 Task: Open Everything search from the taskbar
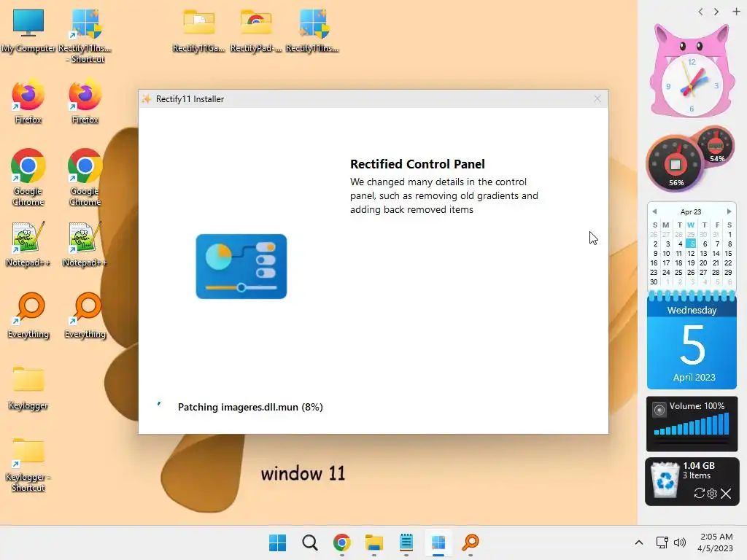[471, 542]
